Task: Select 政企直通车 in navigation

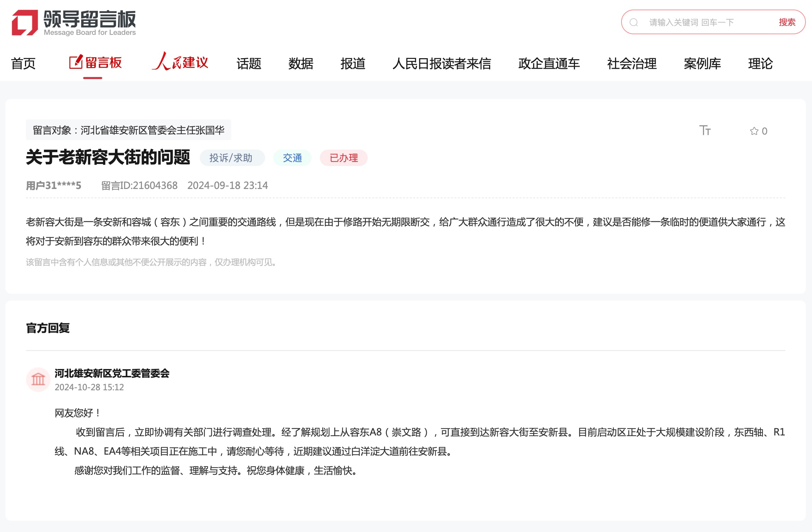Action: 549,64
